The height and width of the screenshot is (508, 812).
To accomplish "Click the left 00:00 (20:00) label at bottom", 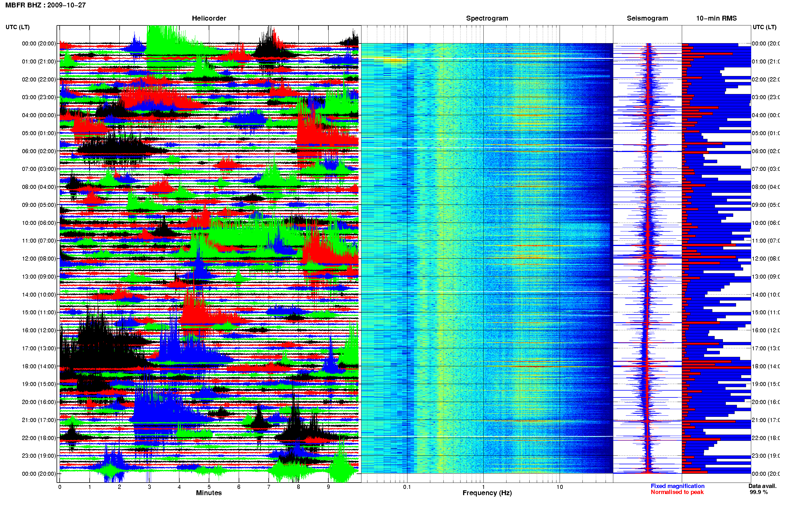I will click(x=39, y=474).
